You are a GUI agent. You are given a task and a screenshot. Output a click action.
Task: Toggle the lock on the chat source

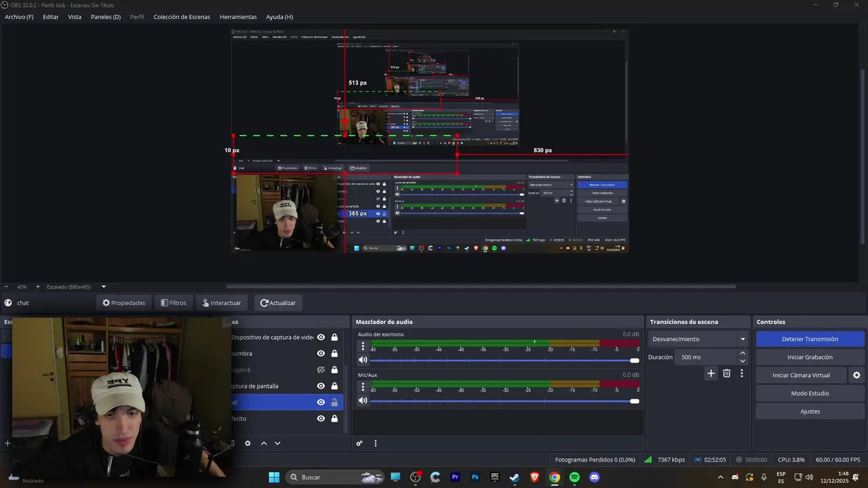pos(334,402)
